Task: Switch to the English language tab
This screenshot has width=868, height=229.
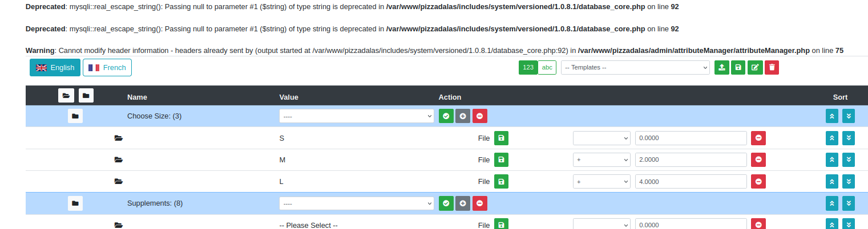Action: point(55,67)
